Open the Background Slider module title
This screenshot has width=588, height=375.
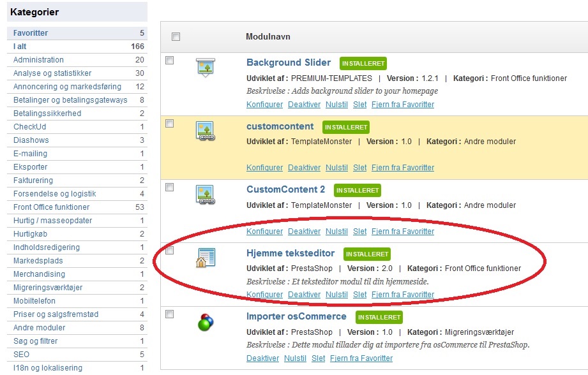click(289, 62)
